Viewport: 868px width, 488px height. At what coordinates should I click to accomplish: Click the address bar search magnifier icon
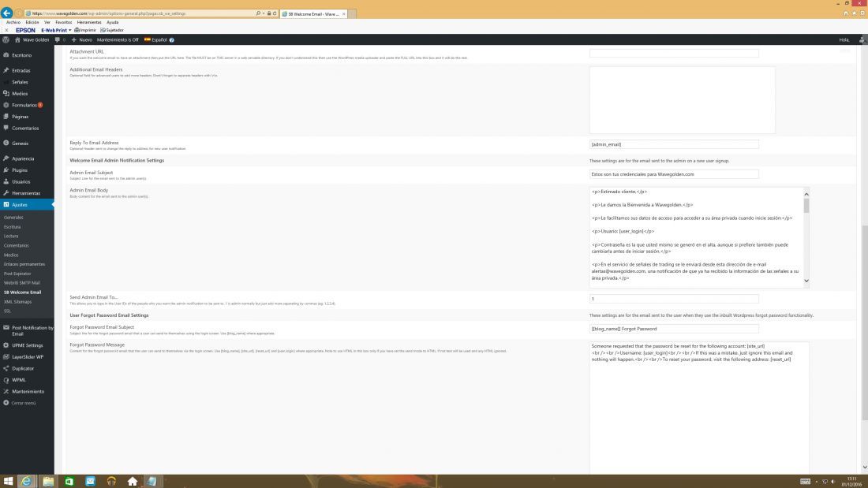[x=258, y=13]
